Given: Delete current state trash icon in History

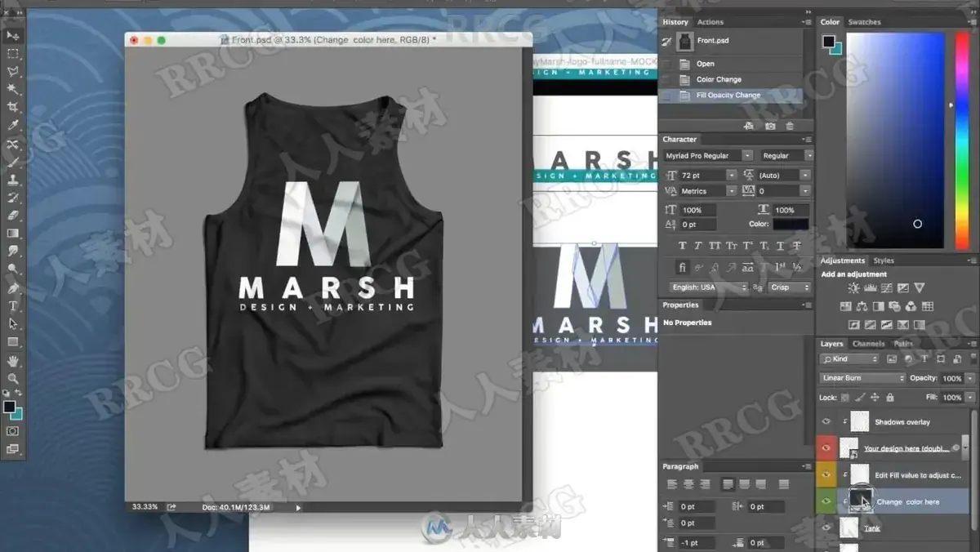Looking at the screenshot, I should point(789,126).
